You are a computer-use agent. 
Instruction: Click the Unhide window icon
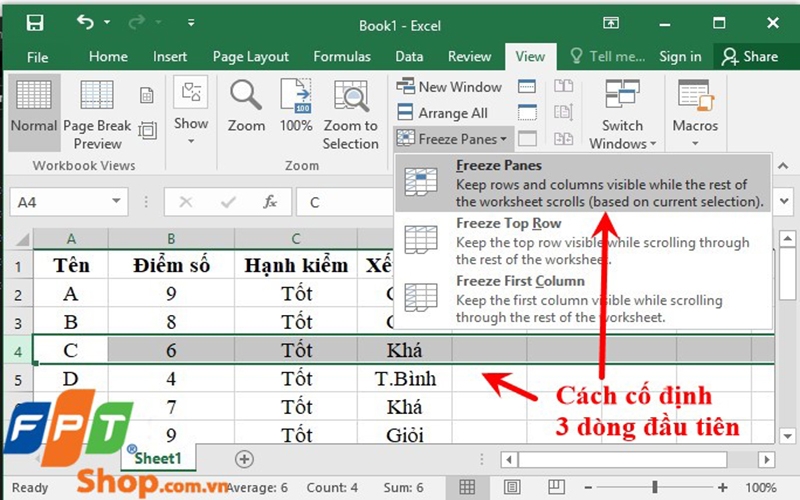tap(527, 138)
